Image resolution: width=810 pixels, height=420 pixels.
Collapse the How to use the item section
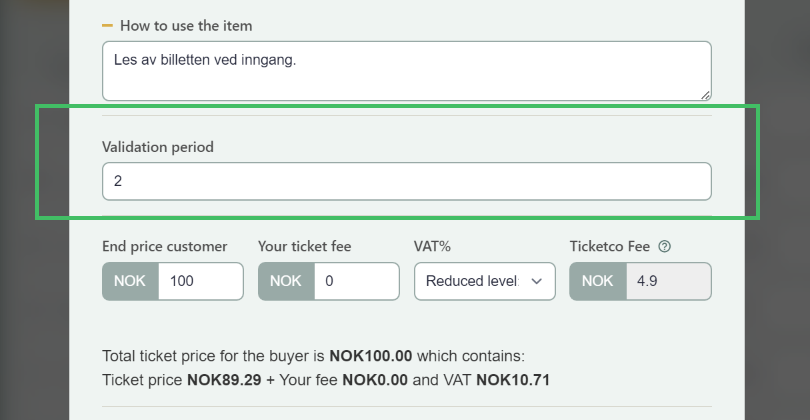pos(107,25)
